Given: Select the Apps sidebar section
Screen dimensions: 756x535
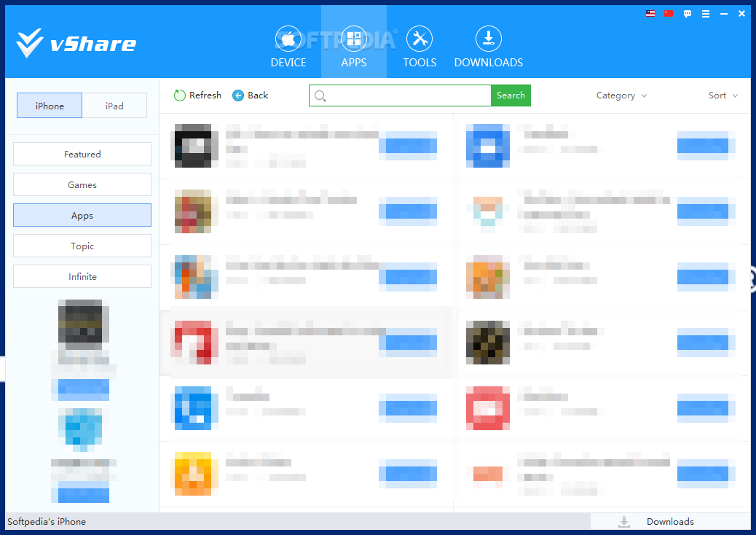Looking at the screenshot, I should pos(82,215).
